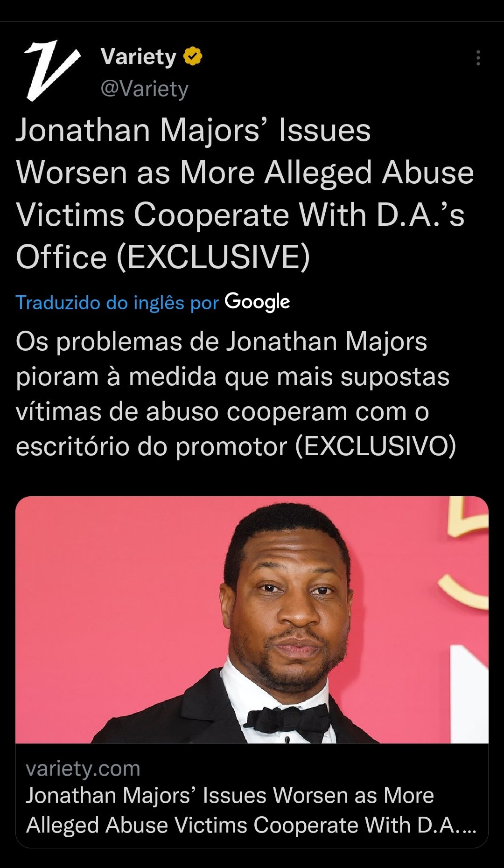This screenshot has height=868, width=504.
Task: Tap the gold verified badge beside Variety
Action: pyautogui.click(x=192, y=56)
